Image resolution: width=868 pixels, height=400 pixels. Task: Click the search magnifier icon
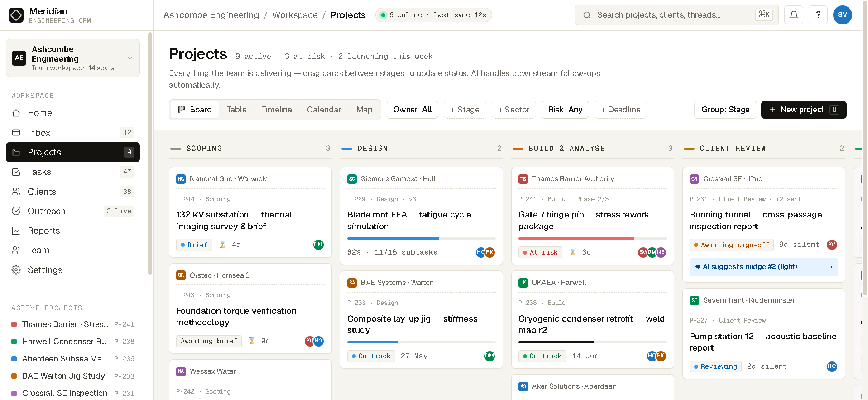click(x=587, y=15)
